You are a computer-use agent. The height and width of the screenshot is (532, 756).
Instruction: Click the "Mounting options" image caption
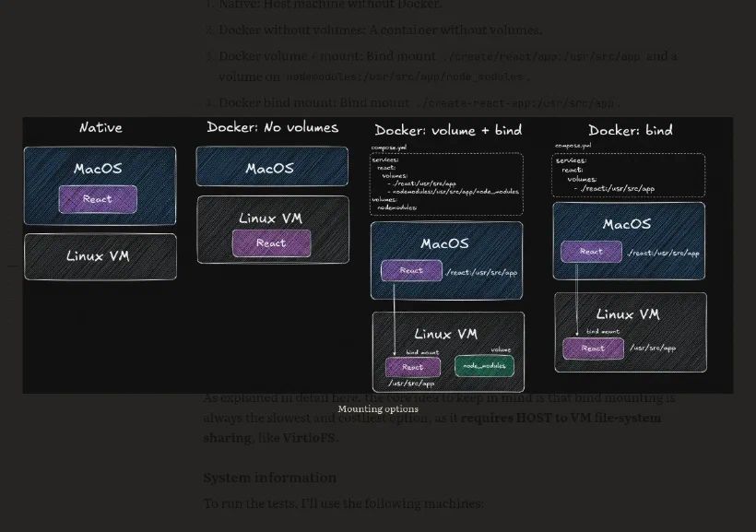378,409
